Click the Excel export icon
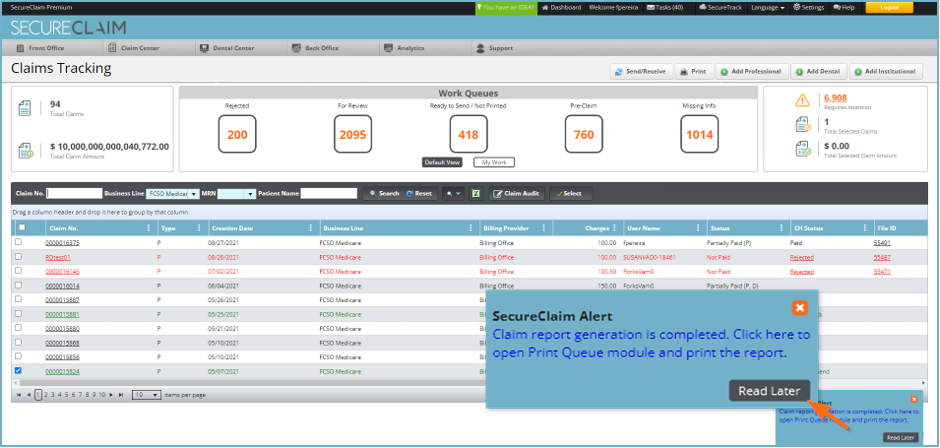This screenshot has width=940, height=448. coord(476,193)
